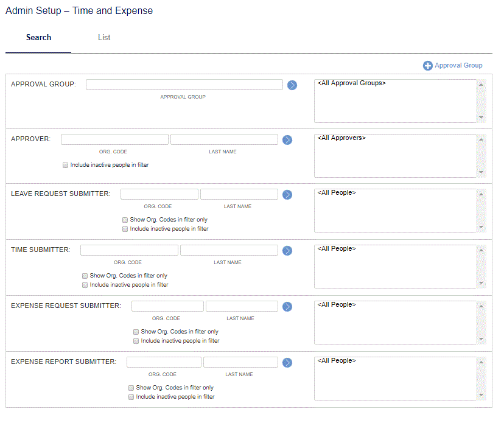Focus the Approval Group text field
504x423 pixels.
coord(184,85)
